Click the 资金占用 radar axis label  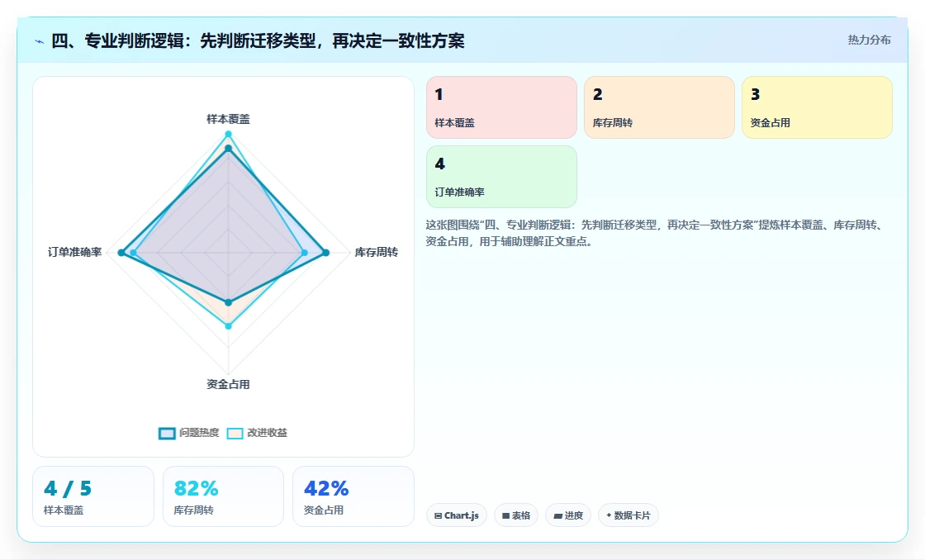[x=228, y=385]
